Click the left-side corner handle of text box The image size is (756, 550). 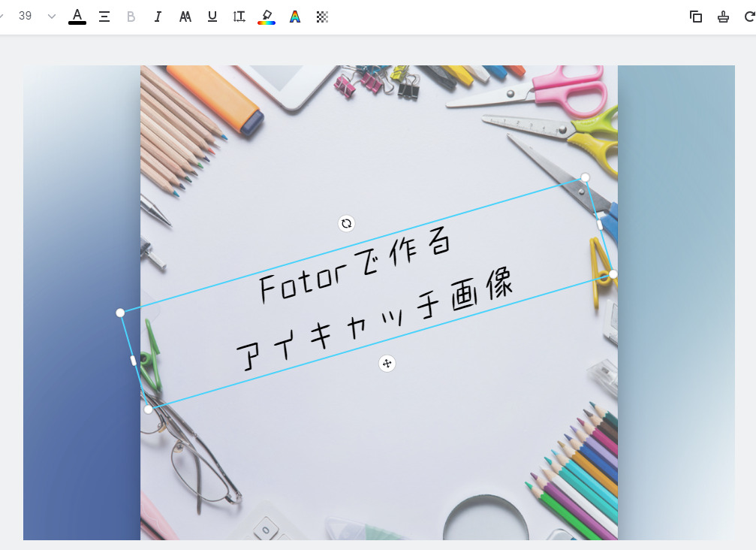tap(120, 313)
